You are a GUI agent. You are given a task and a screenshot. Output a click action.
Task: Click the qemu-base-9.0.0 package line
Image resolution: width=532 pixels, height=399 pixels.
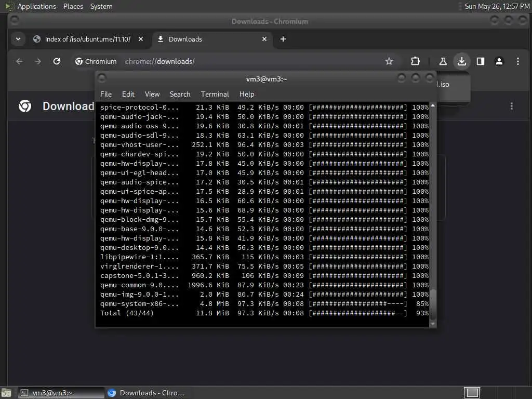point(264,229)
